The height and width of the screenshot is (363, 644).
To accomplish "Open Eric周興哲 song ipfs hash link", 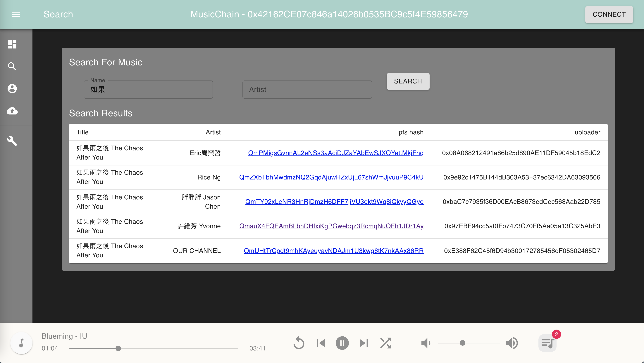I will [335, 153].
